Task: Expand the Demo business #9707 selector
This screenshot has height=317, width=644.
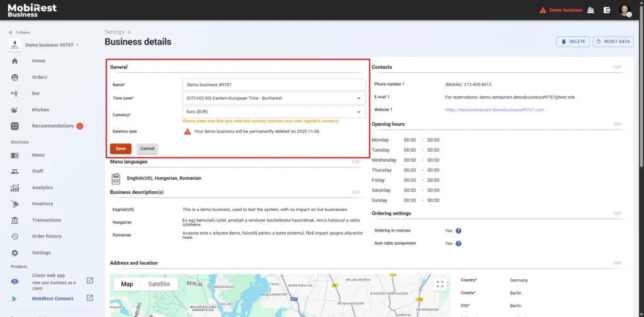Action: [50, 45]
